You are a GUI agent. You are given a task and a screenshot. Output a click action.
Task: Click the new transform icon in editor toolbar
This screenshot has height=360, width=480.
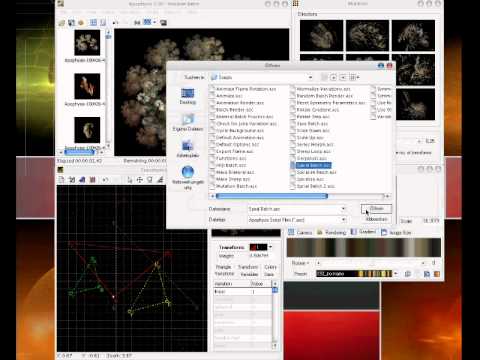coord(72,180)
